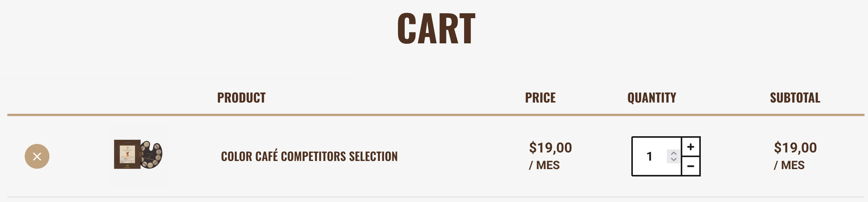This screenshot has width=868, height=202.
Task: Click the "/ MES" label under Price
Action: click(x=544, y=165)
